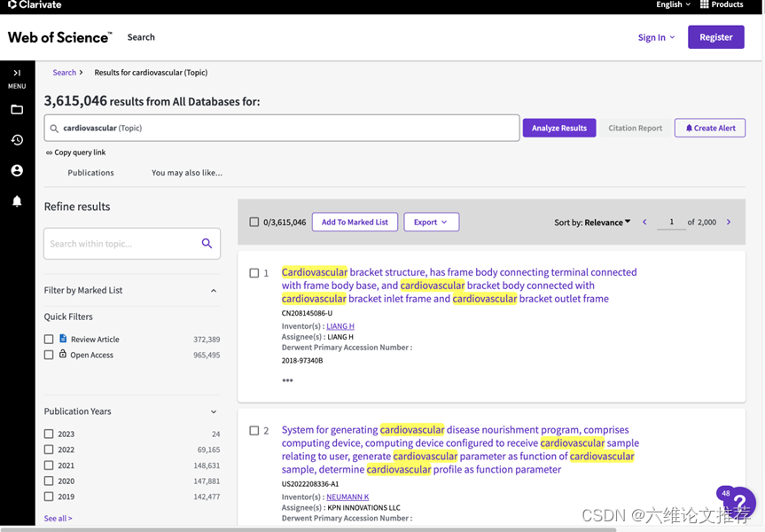Click accession number '2018-97340B'
Screen dimensions: 765x532
click(302, 361)
